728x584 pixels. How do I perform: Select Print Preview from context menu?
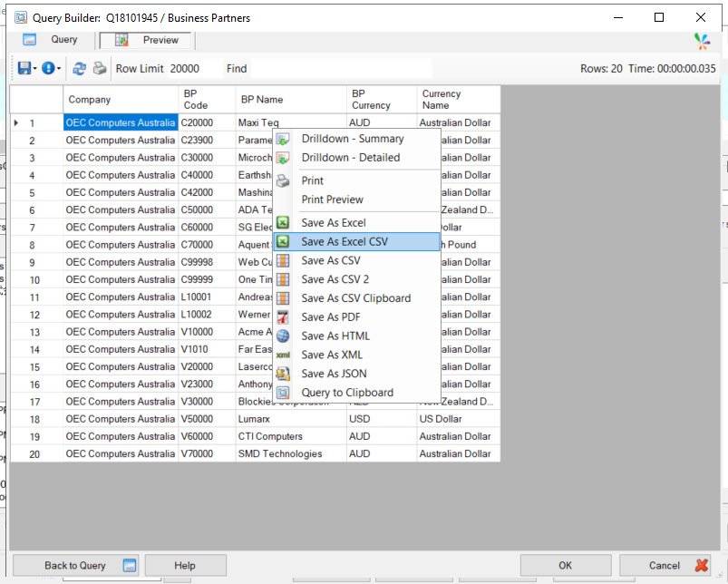pyautogui.click(x=356, y=200)
